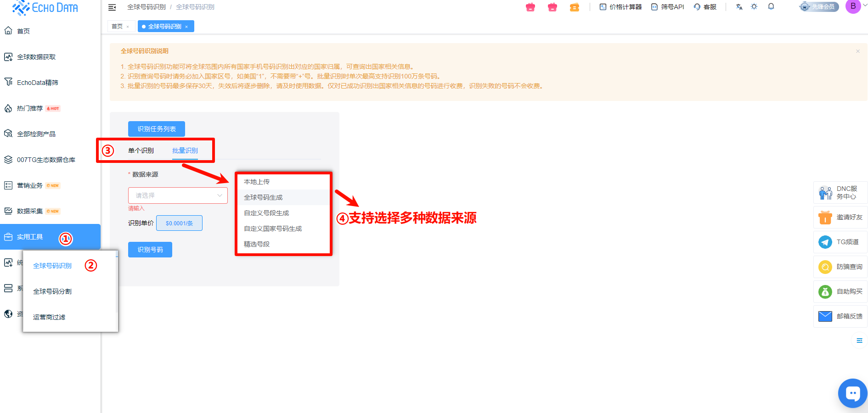The height and width of the screenshot is (413, 868).
Task: Click the 防骗查询 icon
Action: click(825, 267)
